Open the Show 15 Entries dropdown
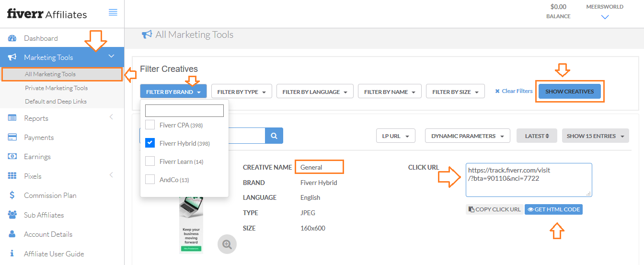The height and width of the screenshot is (265, 644). 595,136
